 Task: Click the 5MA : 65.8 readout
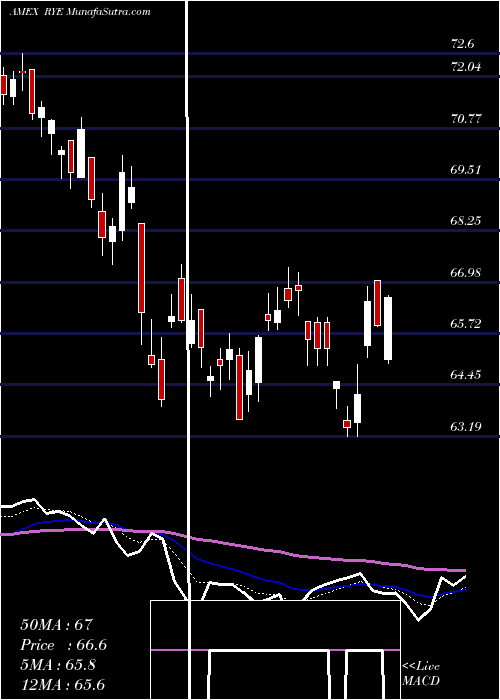[58, 665]
